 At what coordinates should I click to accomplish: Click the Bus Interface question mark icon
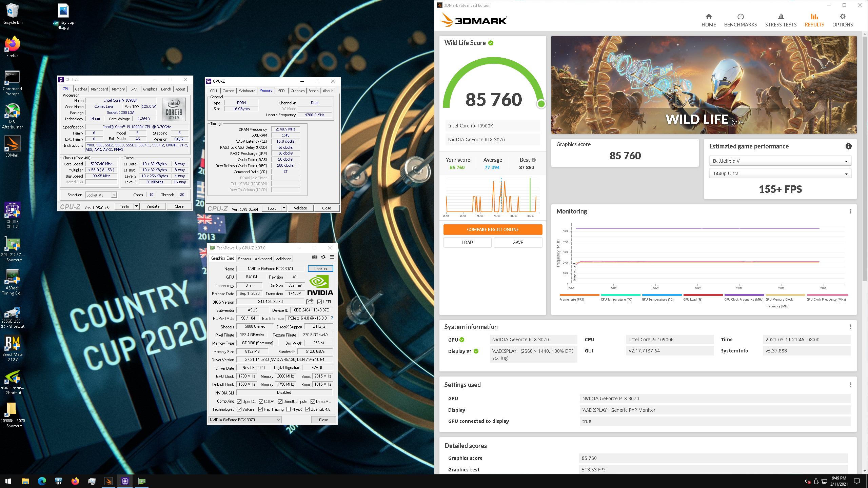pyautogui.click(x=332, y=318)
